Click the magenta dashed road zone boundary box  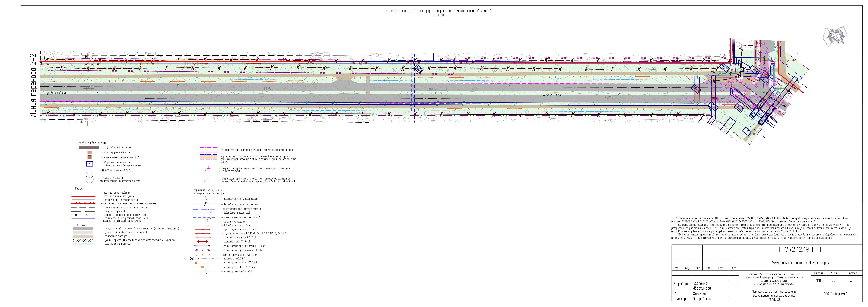coord(208,150)
